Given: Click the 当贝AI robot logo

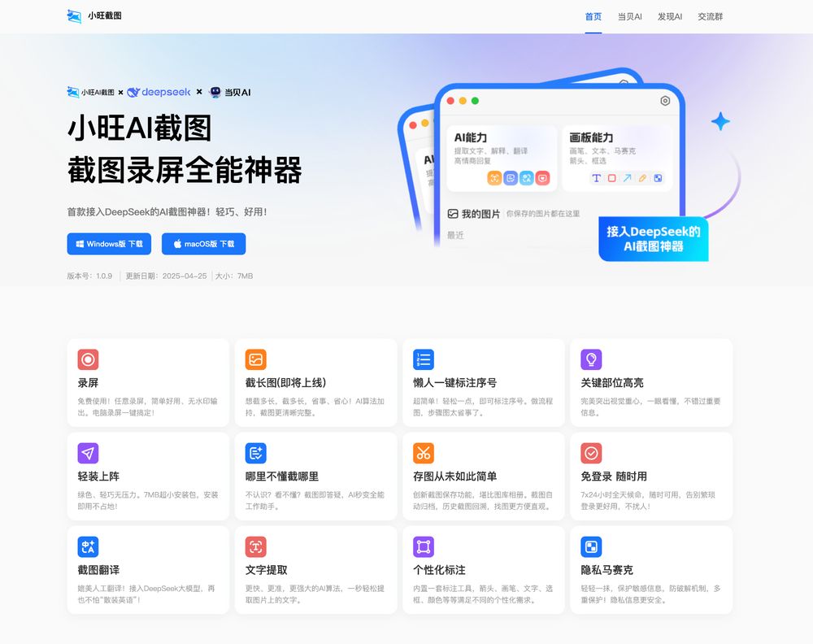Looking at the screenshot, I should coord(229,93).
